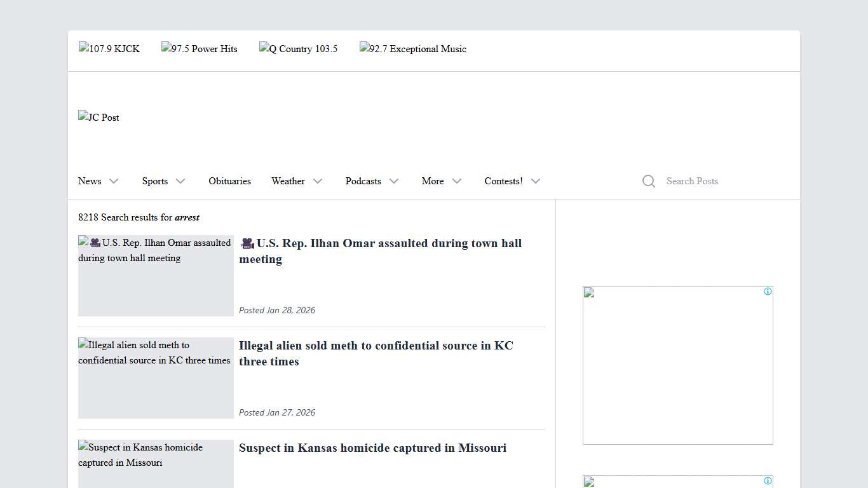Viewport: 868px width, 488px height.
Task: Open the 97.5 Power Hits station logo
Action: pos(200,49)
